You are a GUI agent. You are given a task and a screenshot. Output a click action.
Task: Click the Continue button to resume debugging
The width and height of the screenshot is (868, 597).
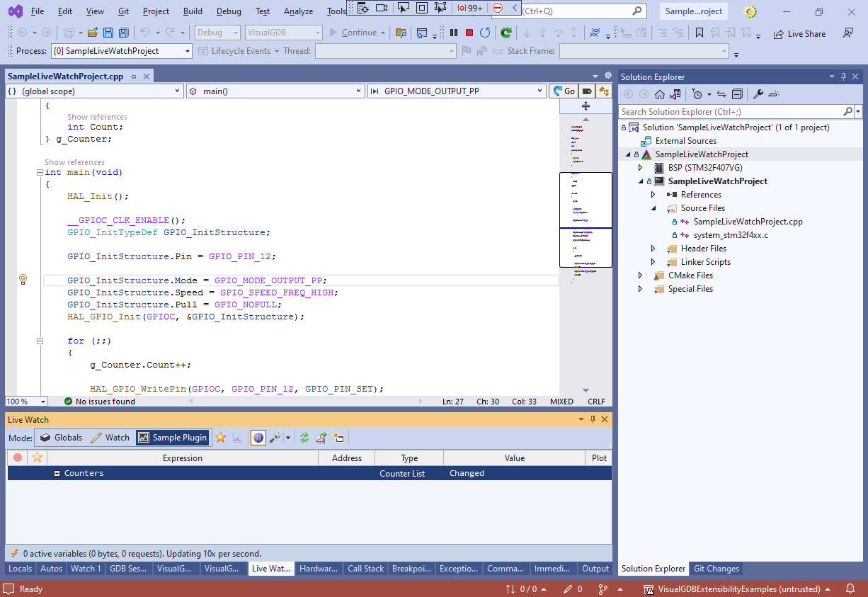click(x=356, y=33)
